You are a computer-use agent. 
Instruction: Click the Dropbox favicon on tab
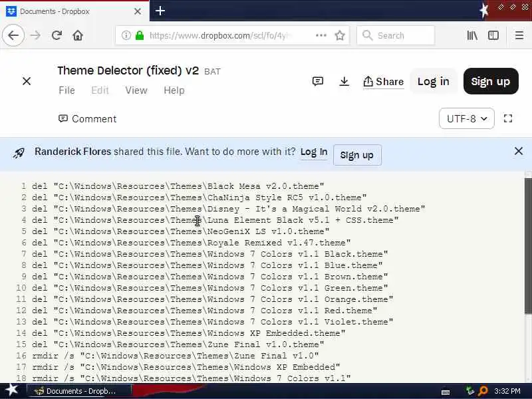click(11, 11)
